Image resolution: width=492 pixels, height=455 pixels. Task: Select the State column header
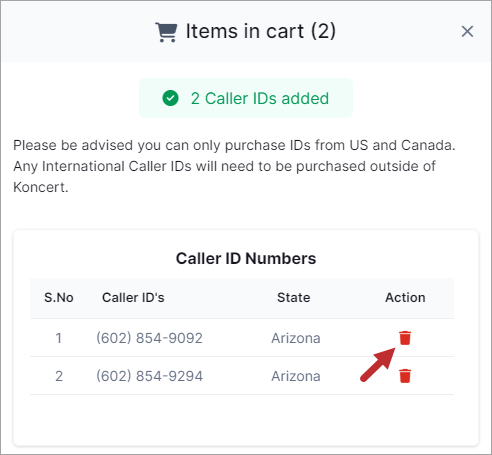[294, 298]
